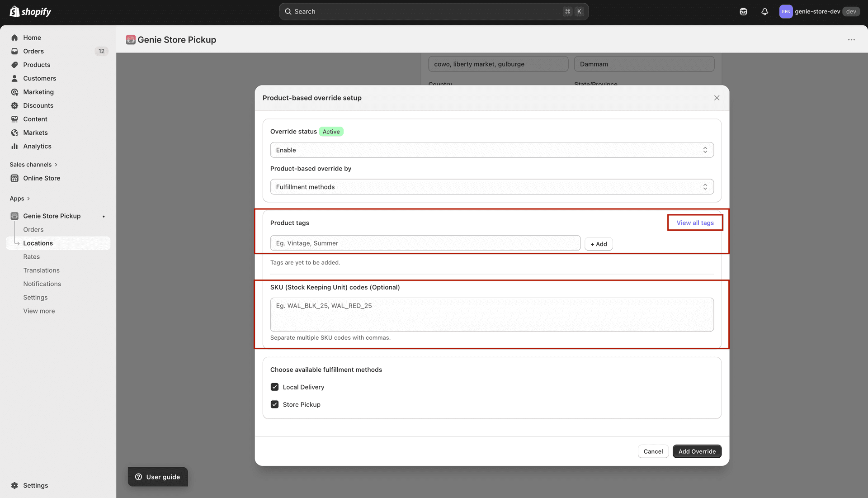This screenshot has height=498, width=868.
Task: Click the Discounts badge icon
Action: tap(14, 105)
